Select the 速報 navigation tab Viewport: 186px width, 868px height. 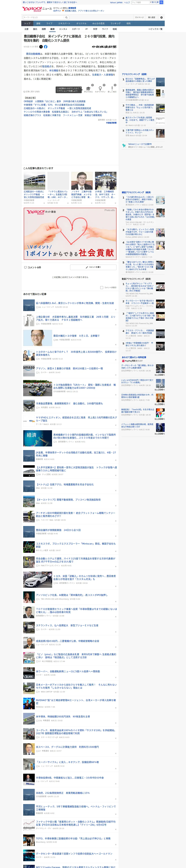(x=38, y=24)
